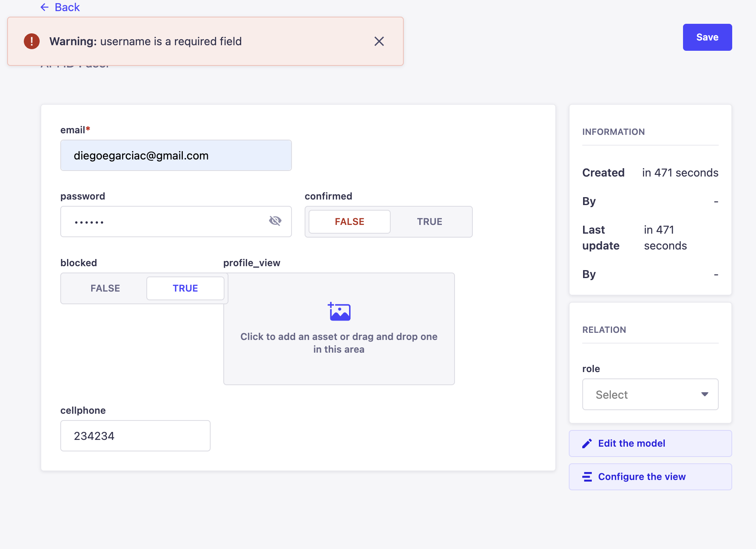Keep confirmed set to FALSE

coord(349,221)
